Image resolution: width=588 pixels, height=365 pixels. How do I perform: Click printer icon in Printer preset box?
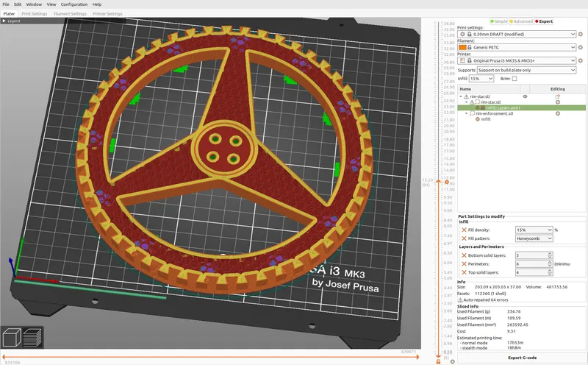(462, 60)
